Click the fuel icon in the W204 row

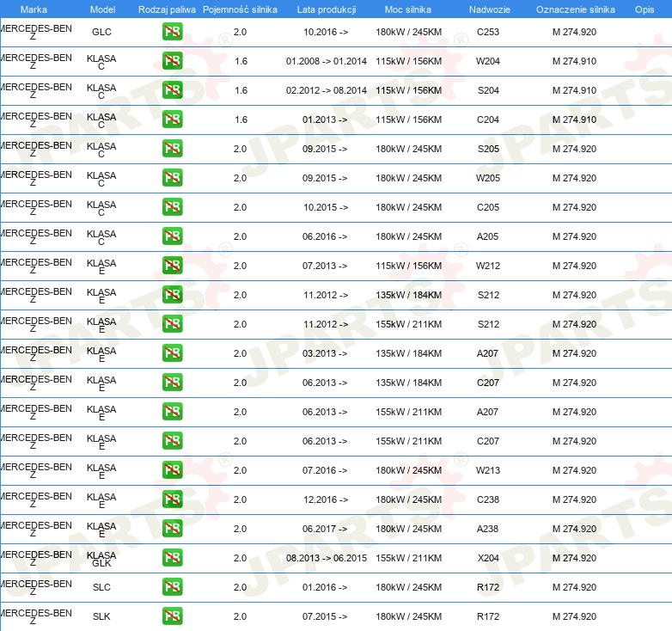coord(172,62)
